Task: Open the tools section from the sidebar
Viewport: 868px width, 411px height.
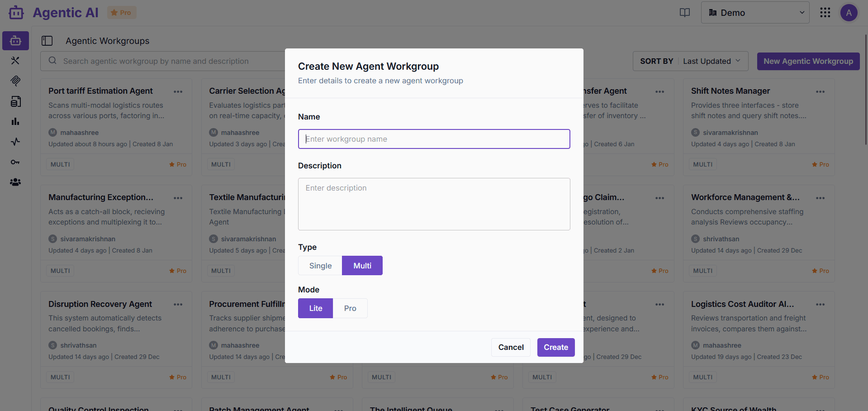Action: [15, 61]
